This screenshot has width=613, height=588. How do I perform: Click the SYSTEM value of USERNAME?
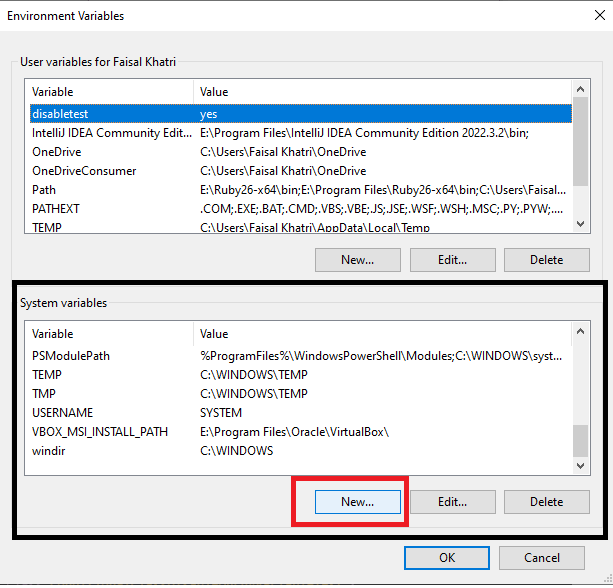(221, 413)
